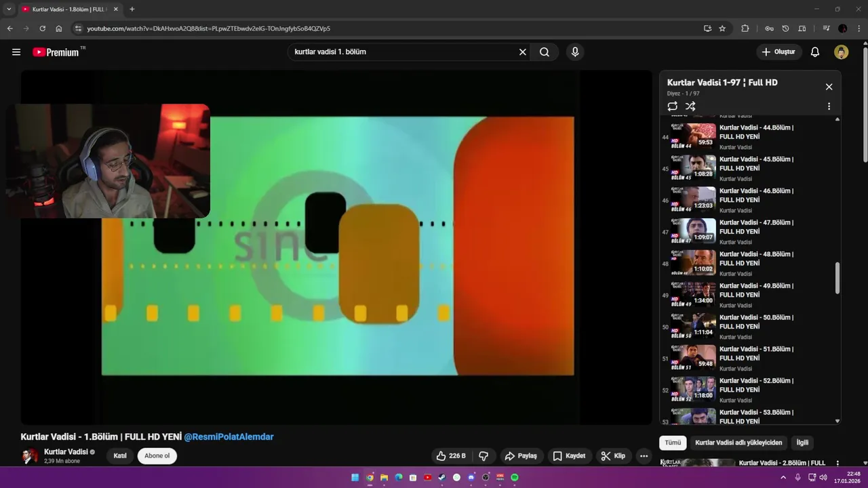Play 44.Bölüm from playlist
Screen dimensions: 868x488
(751, 137)
